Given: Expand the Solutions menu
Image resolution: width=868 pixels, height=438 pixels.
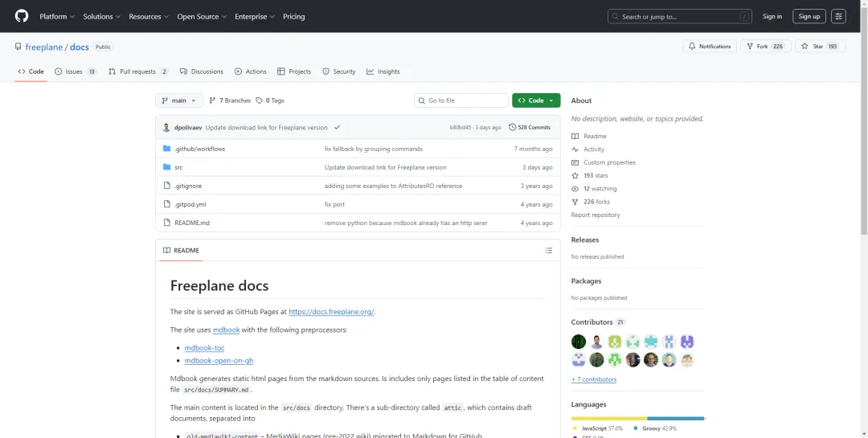Looking at the screenshot, I should (x=102, y=17).
